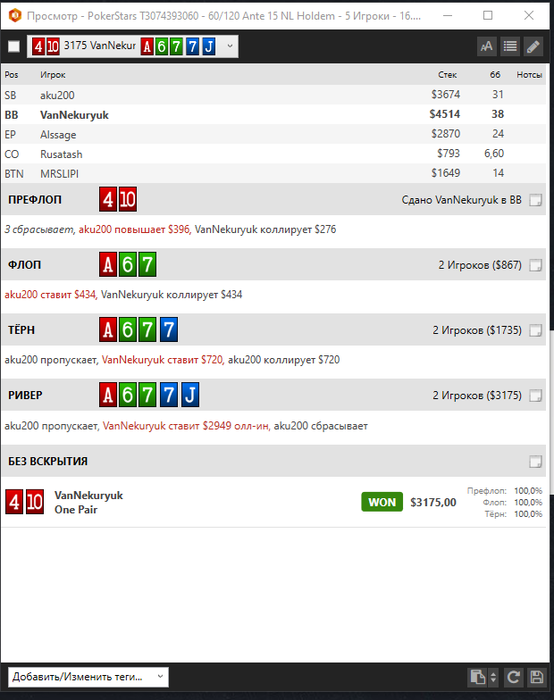Click VanNekuryuk ставит $720 action text

pyautogui.click(x=162, y=360)
